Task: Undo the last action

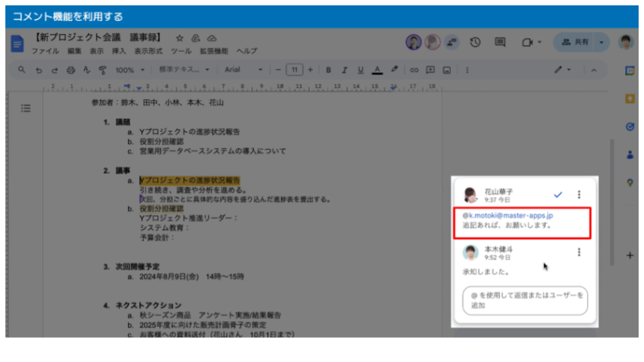Action: (39, 70)
